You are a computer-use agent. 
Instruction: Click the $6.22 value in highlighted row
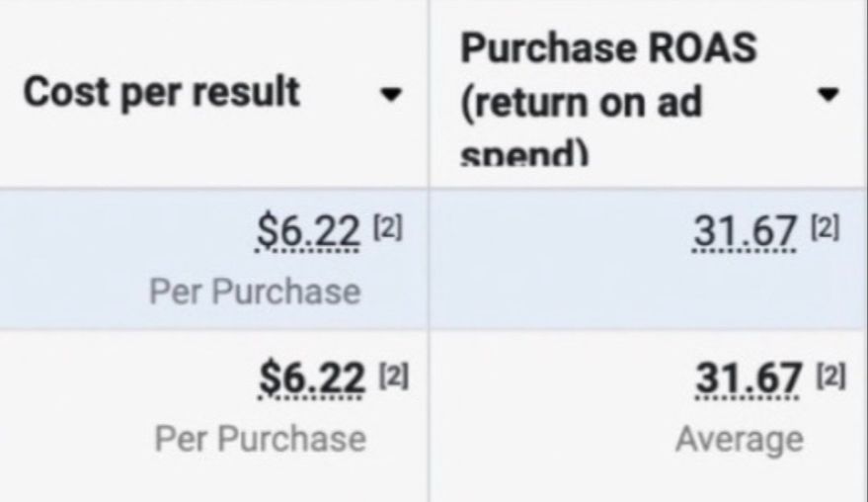(308, 231)
